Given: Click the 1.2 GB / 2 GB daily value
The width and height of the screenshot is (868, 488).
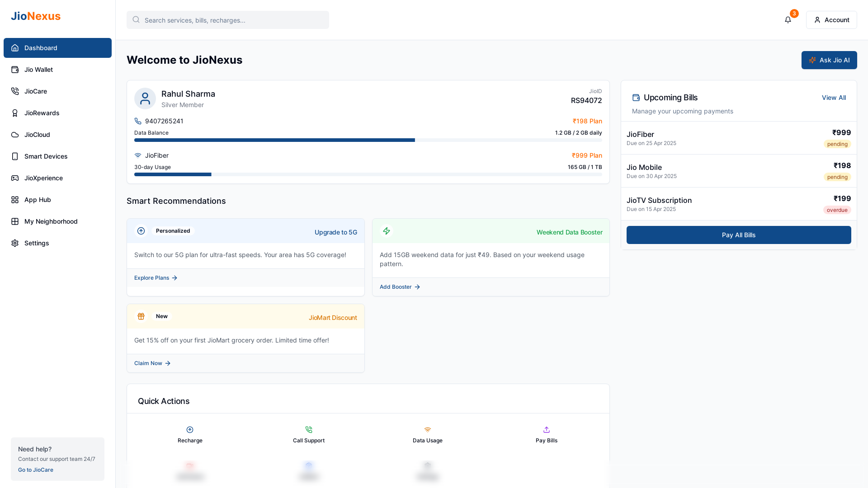Looking at the screenshot, I should (579, 133).
